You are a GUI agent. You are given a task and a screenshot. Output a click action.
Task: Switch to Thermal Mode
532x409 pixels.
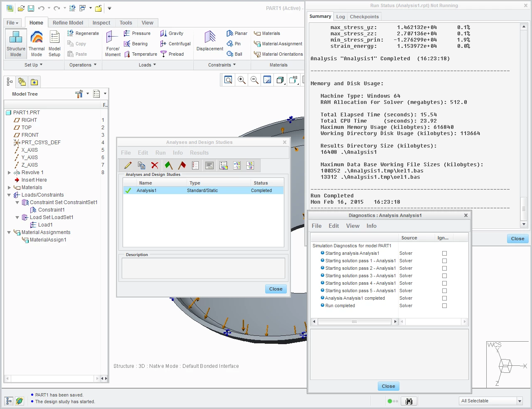point(37,44)
